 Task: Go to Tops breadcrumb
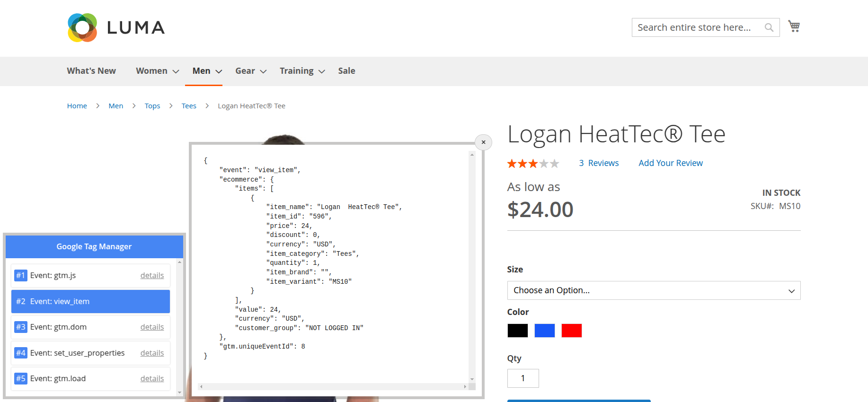coord(152,106)
